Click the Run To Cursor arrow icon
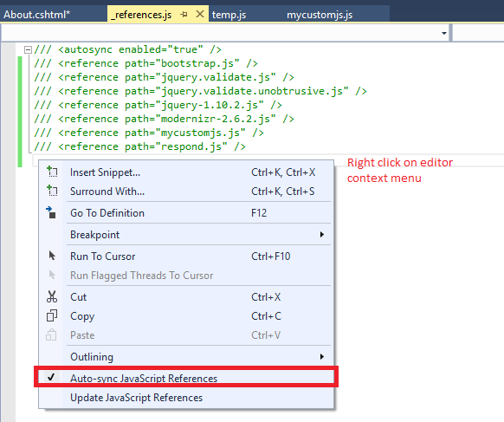Viewport: 504px width, 422px height. point(52,256)
